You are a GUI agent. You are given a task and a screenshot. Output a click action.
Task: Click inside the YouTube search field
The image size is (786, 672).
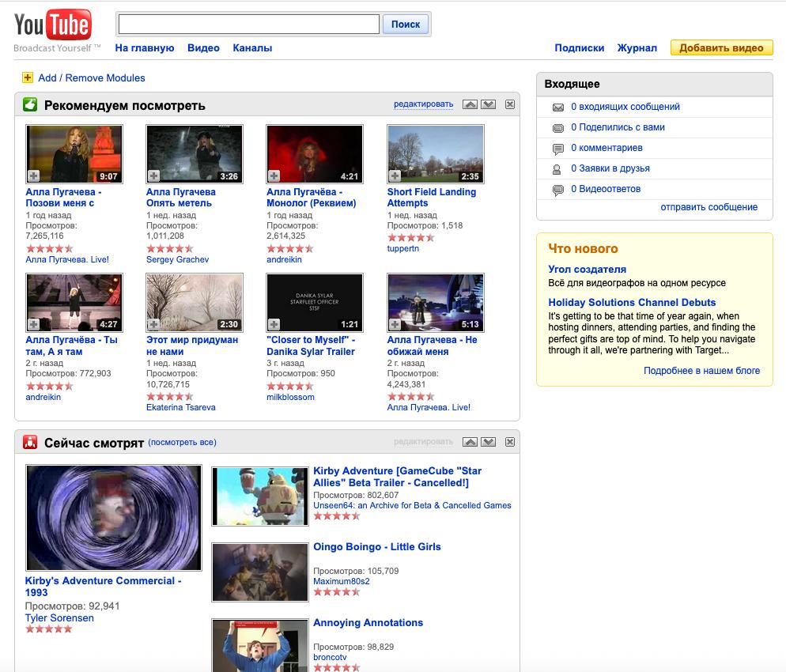point(248,25)
